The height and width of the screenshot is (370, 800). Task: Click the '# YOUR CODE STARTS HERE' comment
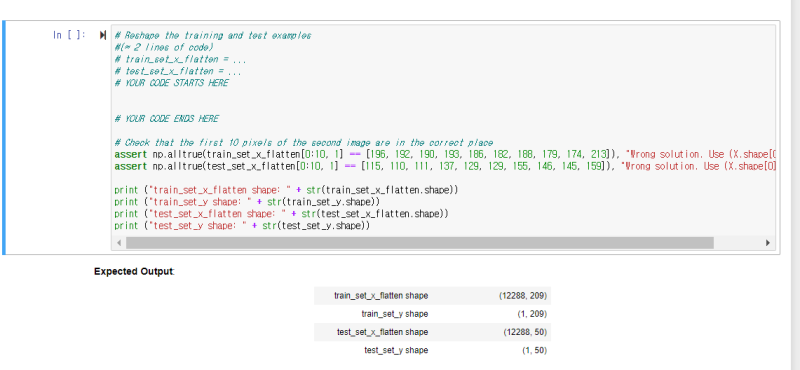tap(171, 83)
